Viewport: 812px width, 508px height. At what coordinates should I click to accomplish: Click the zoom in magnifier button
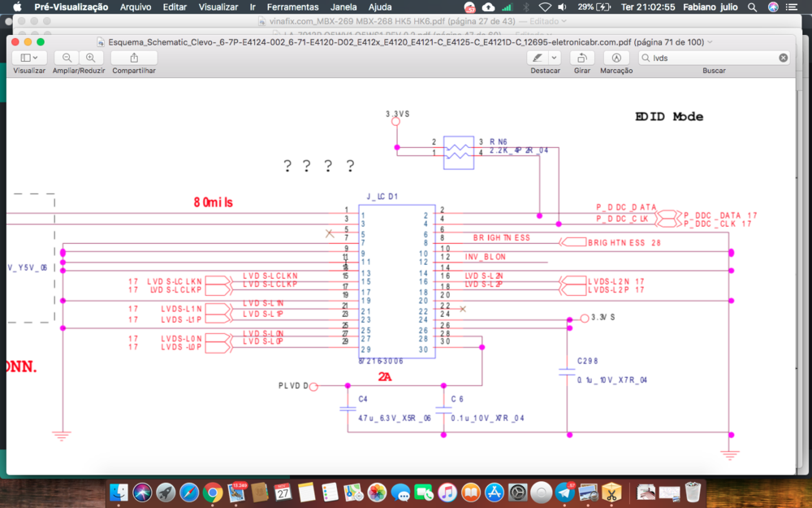point(91,58)
